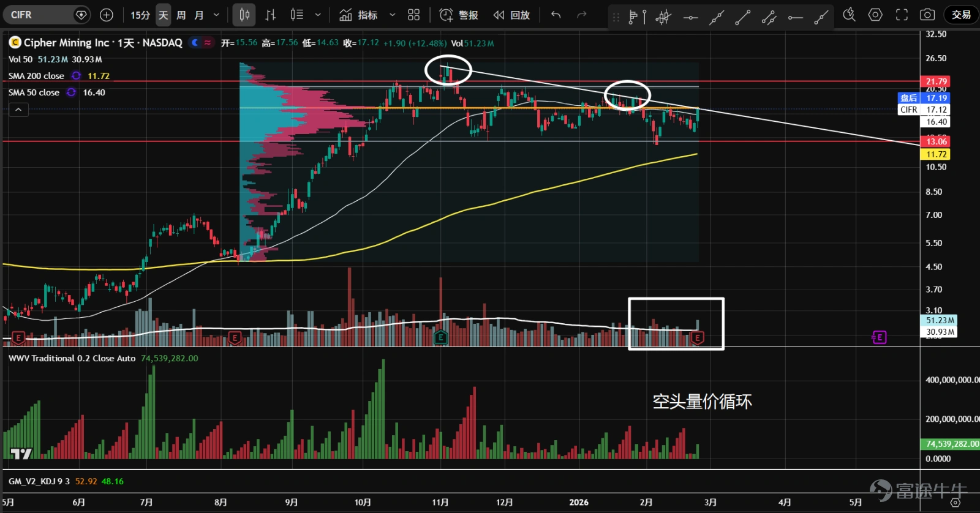Open the purple E earnings marker
This screenshot has height=513, width=980.
pyautogui.click(x=880, y=337)
